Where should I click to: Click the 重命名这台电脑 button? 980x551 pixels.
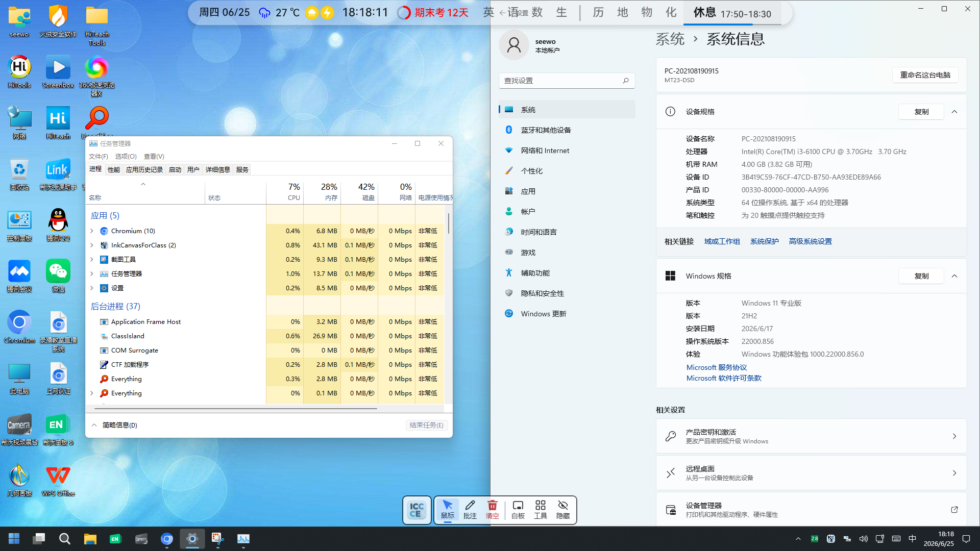point(925,75)
